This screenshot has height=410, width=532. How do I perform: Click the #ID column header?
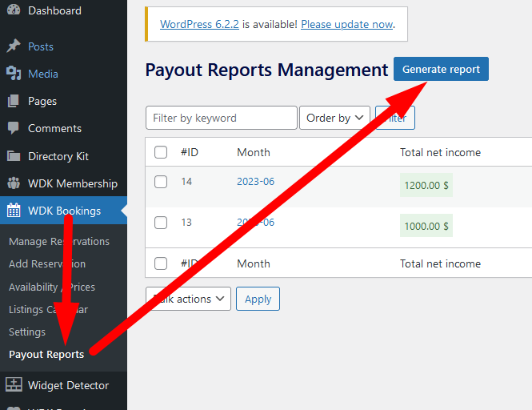coord(190,152)
